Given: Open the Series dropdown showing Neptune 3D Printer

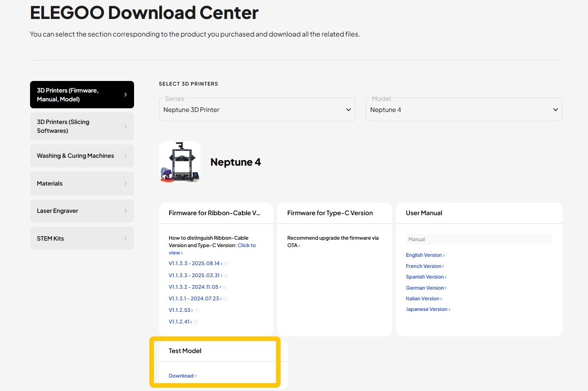Looking at the screenshot, I should pyautogui.click(x=257, y=110).
